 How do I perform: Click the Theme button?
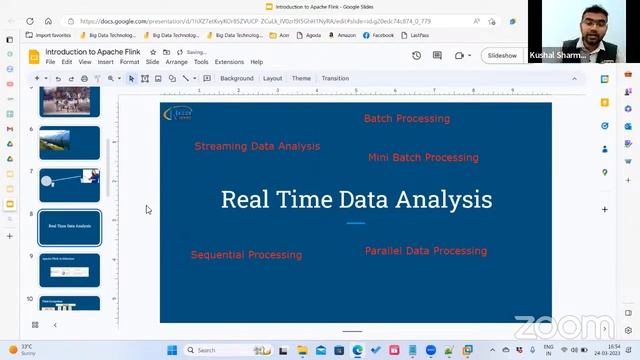pyautogui.click(x=301, y=78)
